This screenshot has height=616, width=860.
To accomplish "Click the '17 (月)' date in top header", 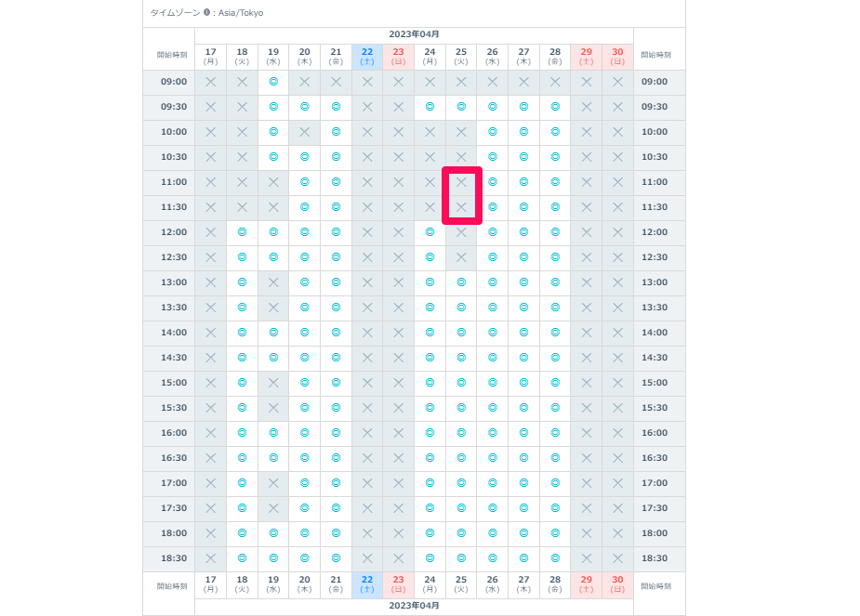I will coord(211,57).
